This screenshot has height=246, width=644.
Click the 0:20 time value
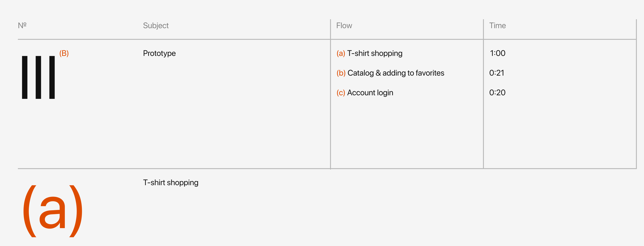click(x=497, y=93)
